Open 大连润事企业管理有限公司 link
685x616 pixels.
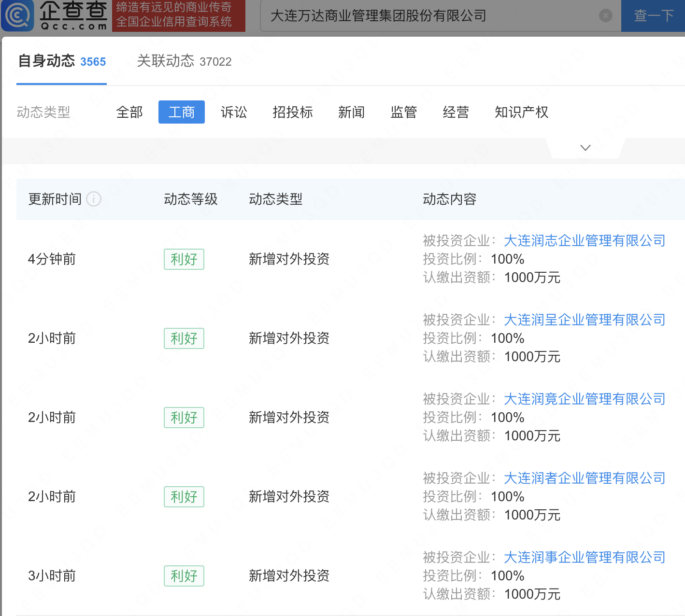coord(585,557)
